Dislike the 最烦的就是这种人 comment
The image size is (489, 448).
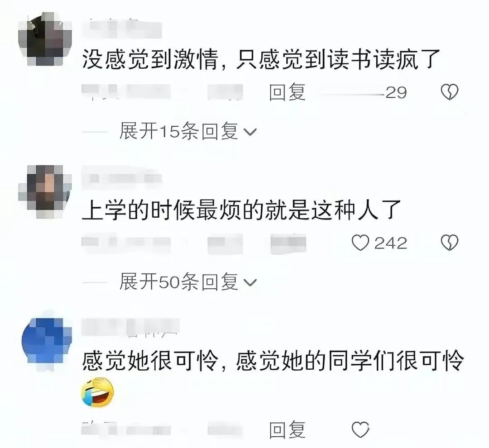450,243
